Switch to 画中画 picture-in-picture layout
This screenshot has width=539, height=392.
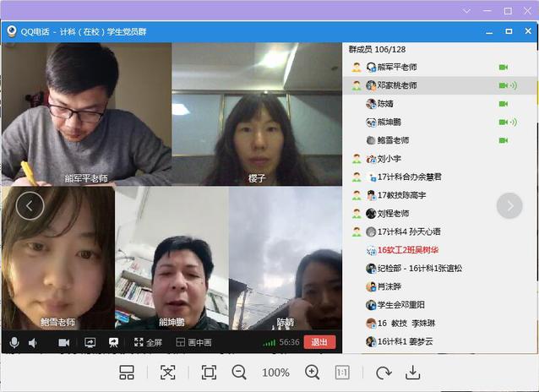point(193,342)
